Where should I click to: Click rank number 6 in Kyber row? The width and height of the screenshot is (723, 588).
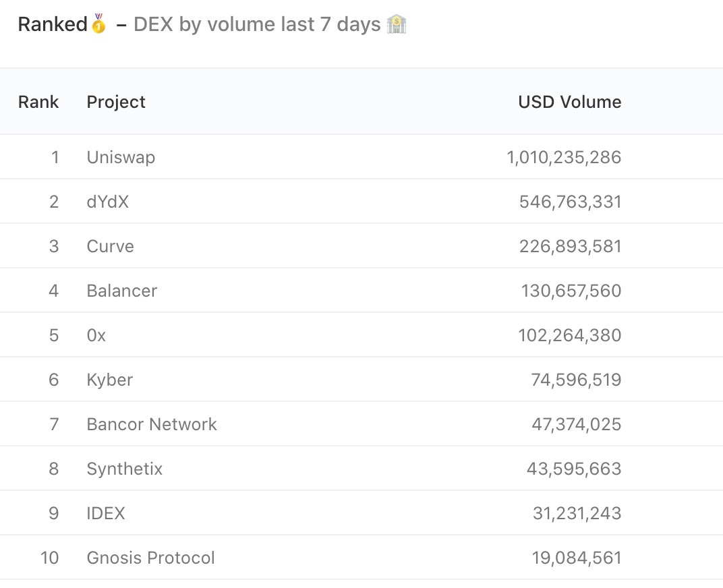point(54,380)
